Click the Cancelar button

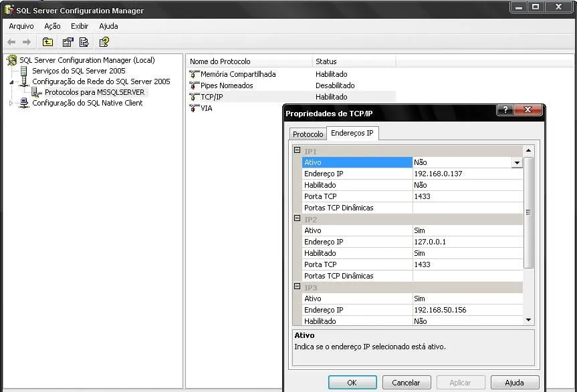(407, 383)
